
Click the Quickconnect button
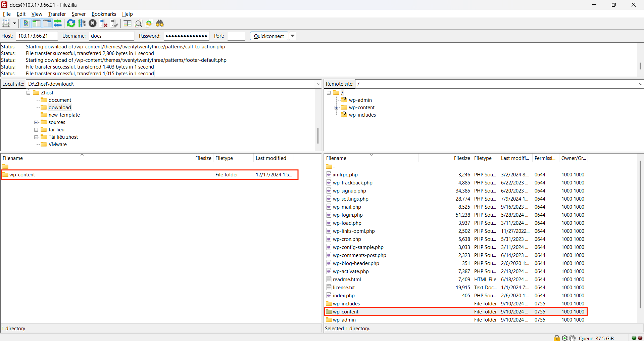pyautogui.click(x=268, y=36)
